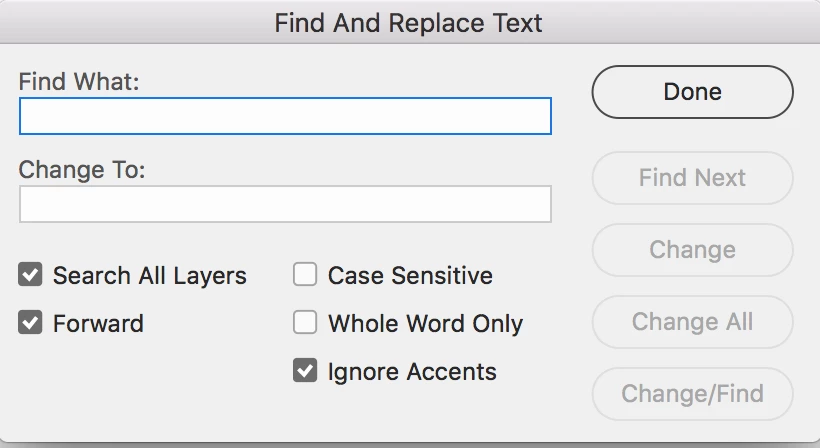Uncheck the Forward checkbox box
The width and height of the screenshot is (820, 448).
pos(31,323)
